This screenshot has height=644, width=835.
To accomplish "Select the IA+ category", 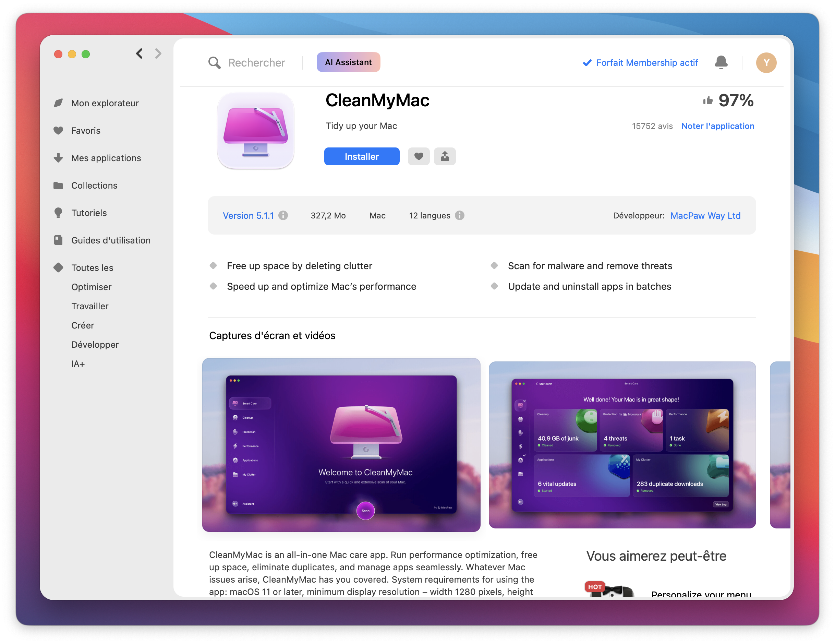I will pos(78,364).
